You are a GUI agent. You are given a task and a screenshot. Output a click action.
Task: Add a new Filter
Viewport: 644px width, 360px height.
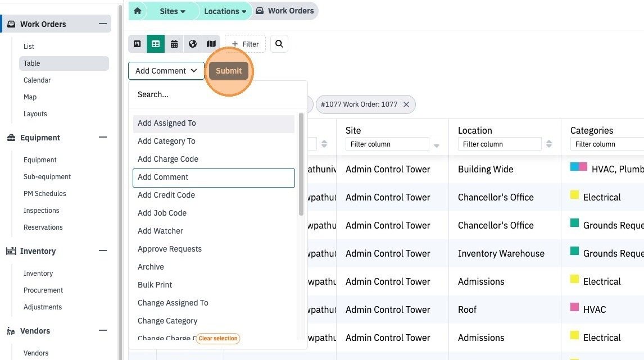245,44
